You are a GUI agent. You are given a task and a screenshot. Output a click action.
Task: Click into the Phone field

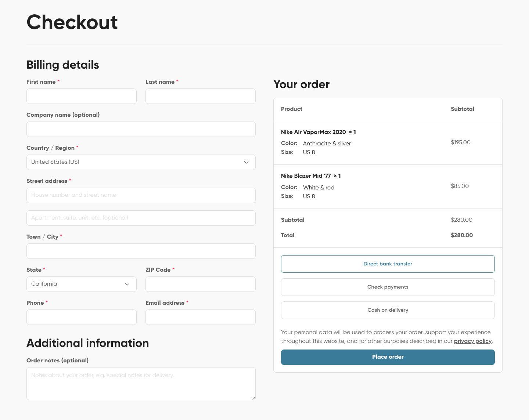pos(81,317)
